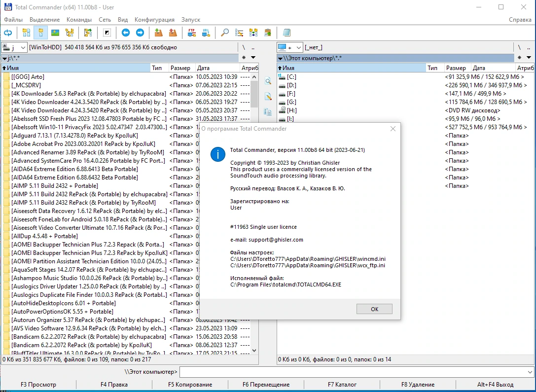Open the Команды menu
Image resolution: width=536 pixels, height=392 pixels.
pyautogui.click(x=79, y=20)
